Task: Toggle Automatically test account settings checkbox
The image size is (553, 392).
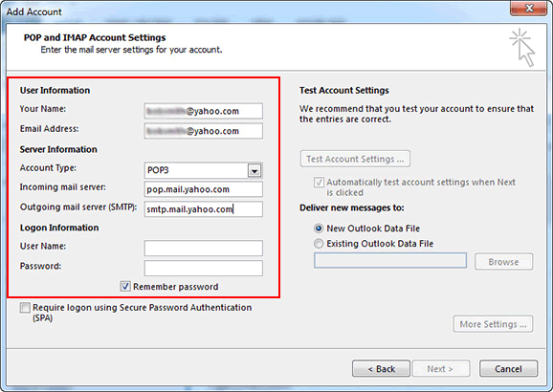Action: pos(319,183)
